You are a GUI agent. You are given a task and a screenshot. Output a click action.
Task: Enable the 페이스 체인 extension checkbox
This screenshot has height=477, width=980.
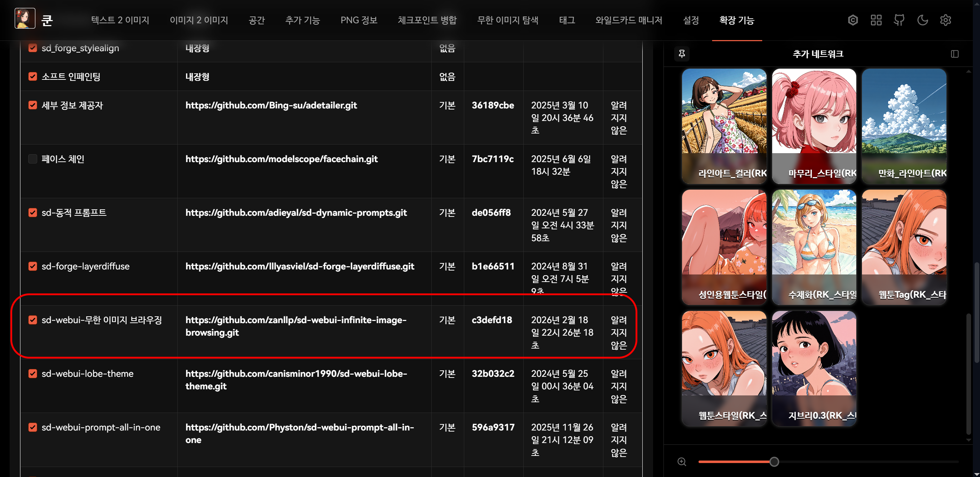tap(33, 159)
